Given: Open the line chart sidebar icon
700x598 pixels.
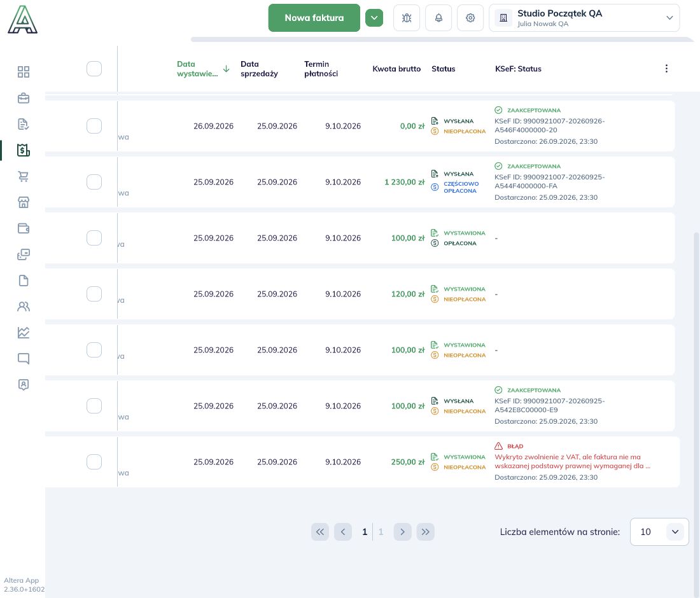Looking at the screenshot, I should [23, 333].
